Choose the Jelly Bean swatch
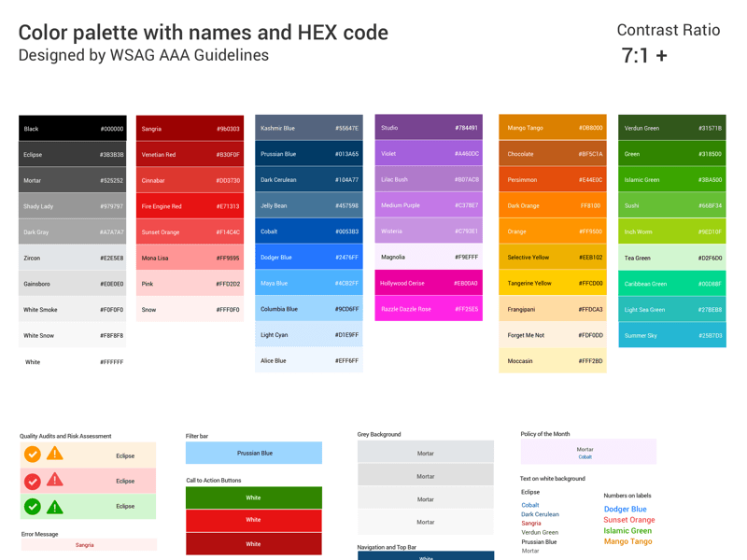747x560 pixels. 309,205
